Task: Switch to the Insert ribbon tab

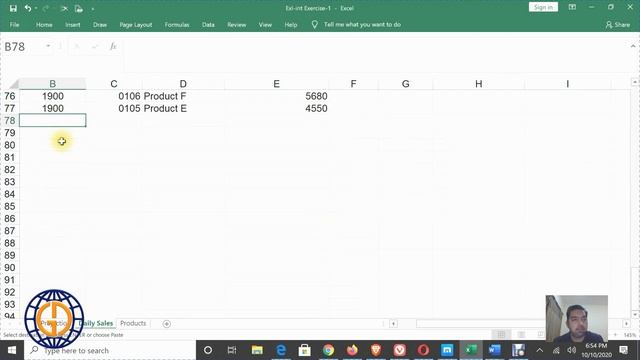Action: [x=73, y=24]
